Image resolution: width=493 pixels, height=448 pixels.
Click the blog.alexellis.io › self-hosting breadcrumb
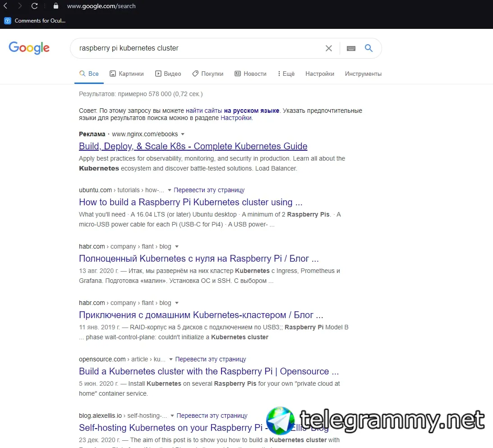[123, 416]
